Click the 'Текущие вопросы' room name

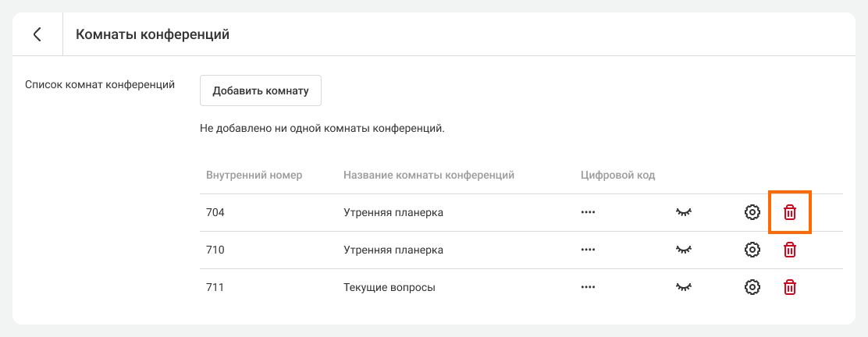pos(389,287)
